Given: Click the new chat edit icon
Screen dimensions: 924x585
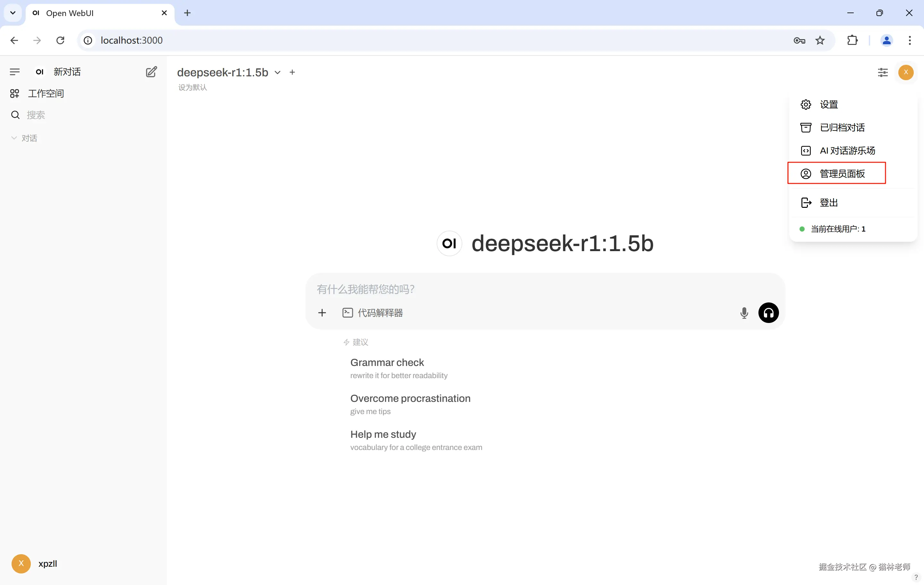Looking at the screenshot, I should 151,72.
